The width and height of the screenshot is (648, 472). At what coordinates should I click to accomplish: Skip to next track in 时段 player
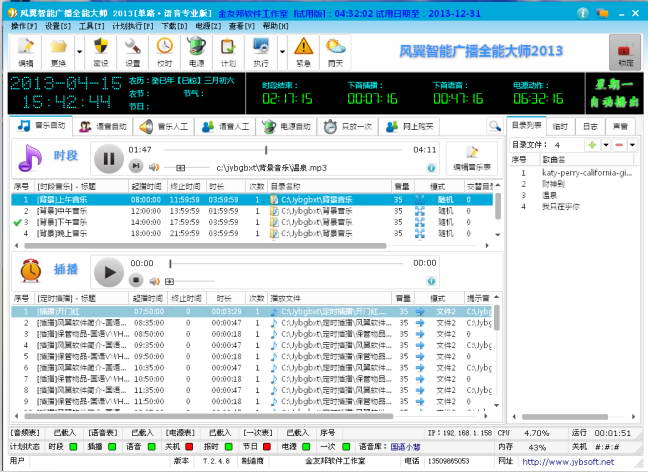(136, 166)
